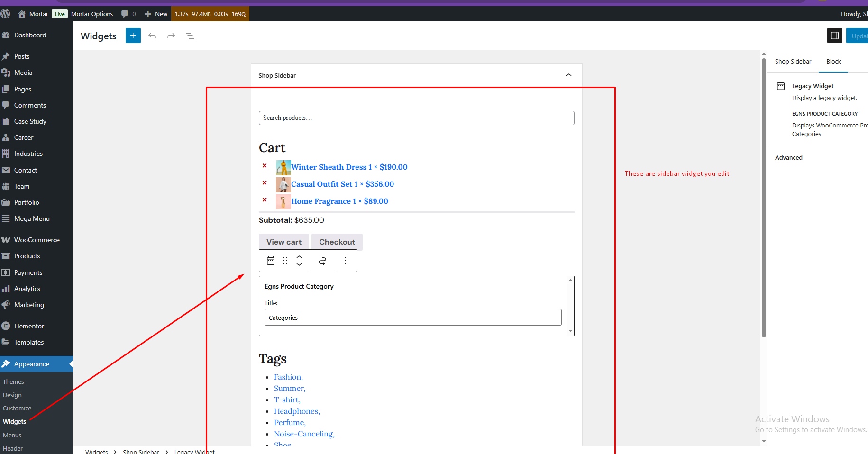
Task: Click the Search products field
Action: tap(417, 118)
